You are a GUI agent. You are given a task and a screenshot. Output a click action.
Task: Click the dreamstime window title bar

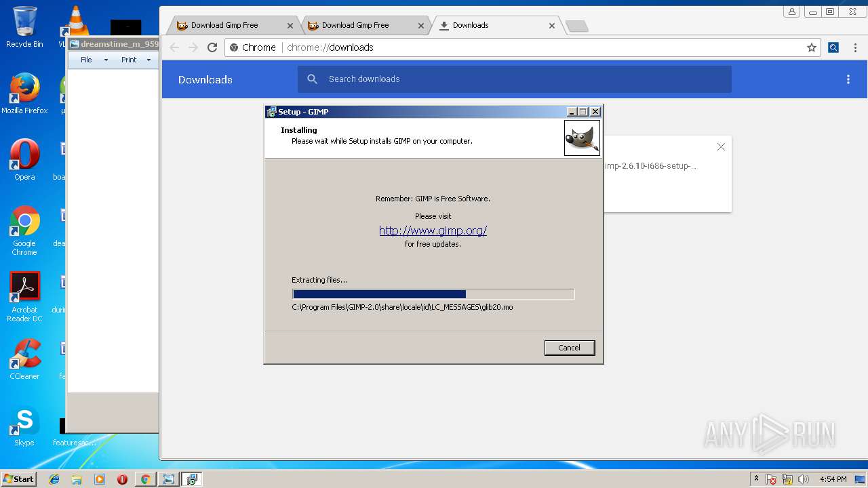point(114,44)
